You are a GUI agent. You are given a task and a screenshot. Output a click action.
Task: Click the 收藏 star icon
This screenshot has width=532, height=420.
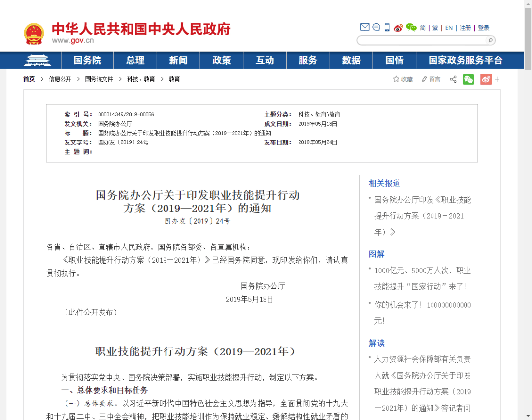[x=396, y=79]
